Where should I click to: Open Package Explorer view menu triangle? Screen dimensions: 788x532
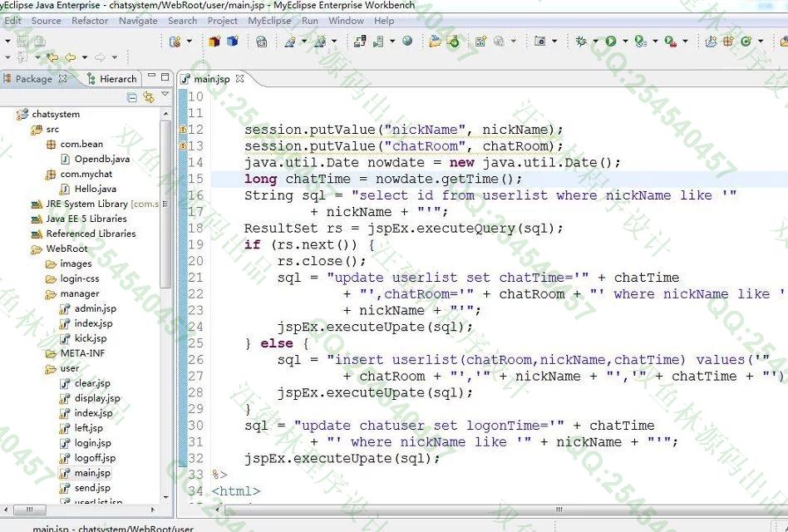coord(165,96)
